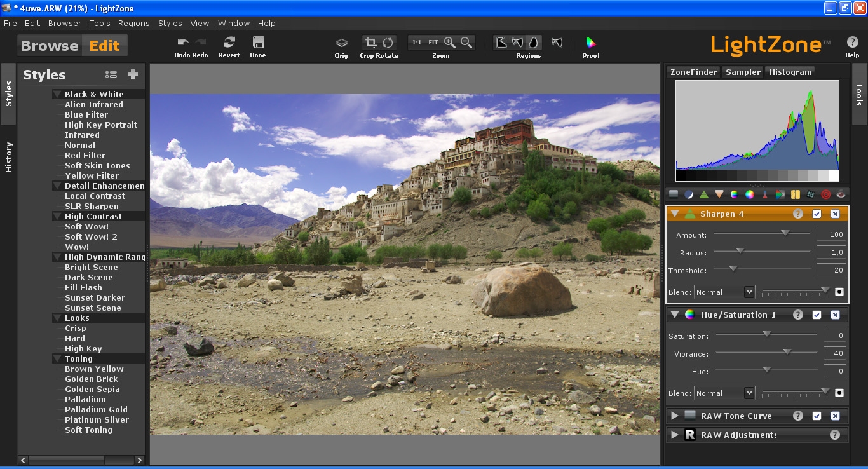Select the White Balance thermometer icon

[x=765, y=194]
